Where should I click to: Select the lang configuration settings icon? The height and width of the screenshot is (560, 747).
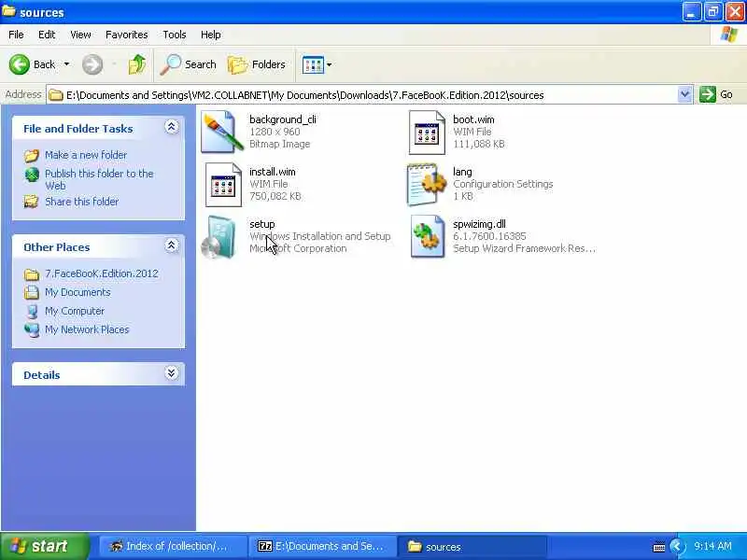point(427,184)
